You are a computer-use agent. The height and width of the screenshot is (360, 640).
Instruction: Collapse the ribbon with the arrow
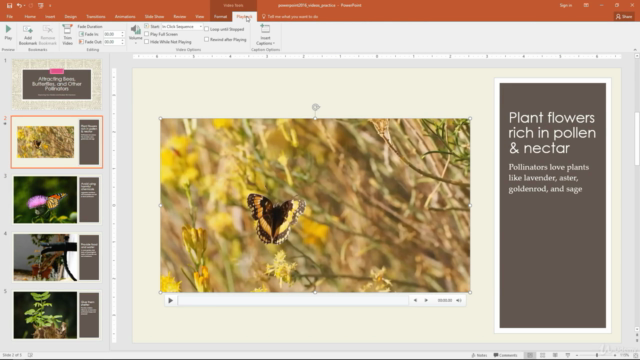point(635,50)
